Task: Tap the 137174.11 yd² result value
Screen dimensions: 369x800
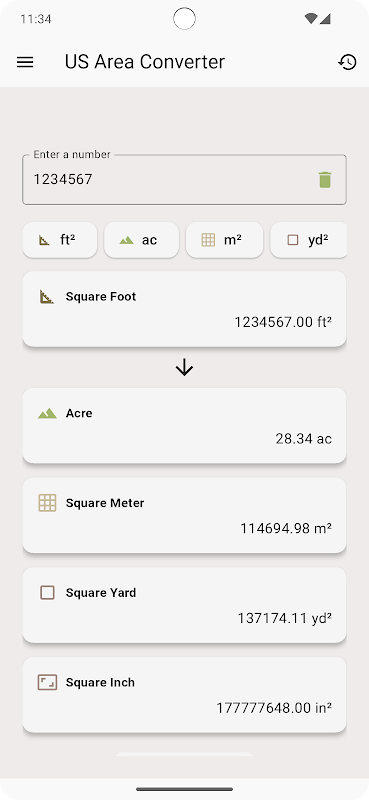Action: (284, 618)
